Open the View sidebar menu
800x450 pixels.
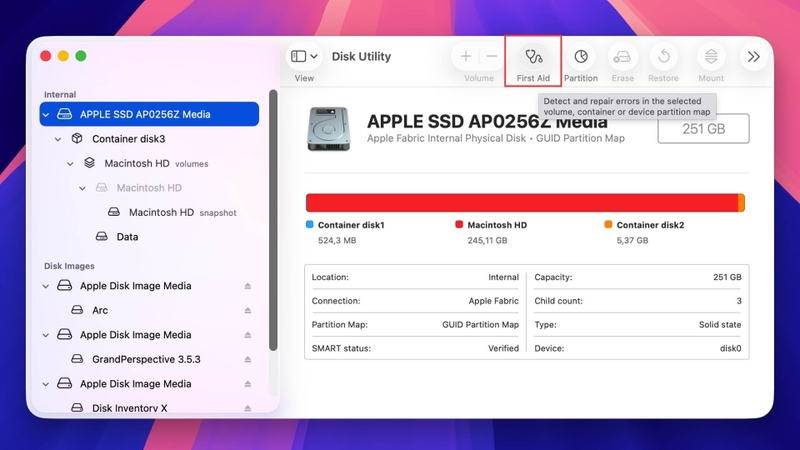tap(304, 57)
